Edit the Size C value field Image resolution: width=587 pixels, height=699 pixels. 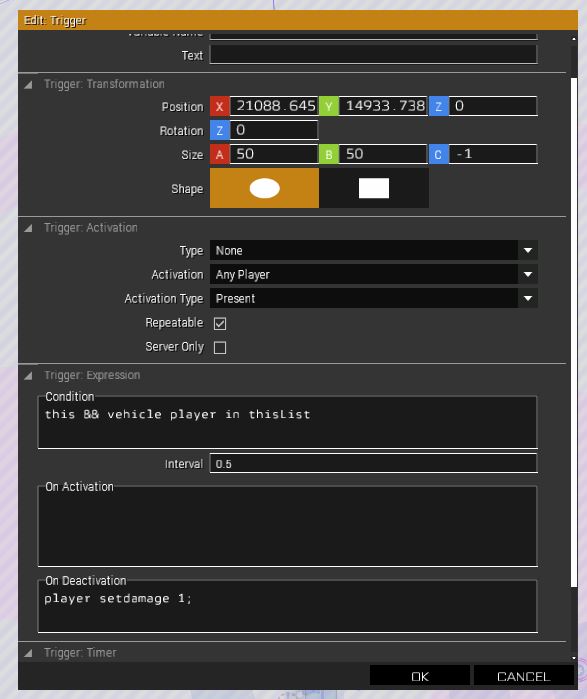[x=493, y=154]
